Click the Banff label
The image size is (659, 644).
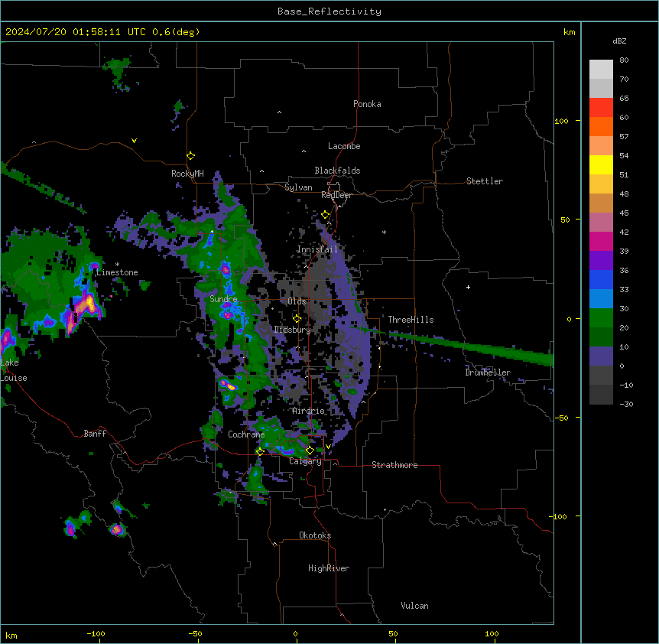point(95,434)
